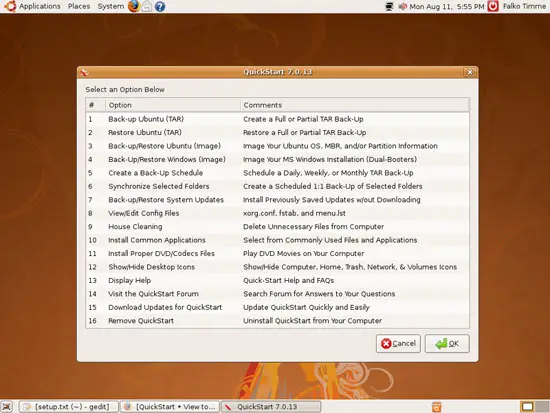Choose the House Cleaning option

[x=277, y=227]
